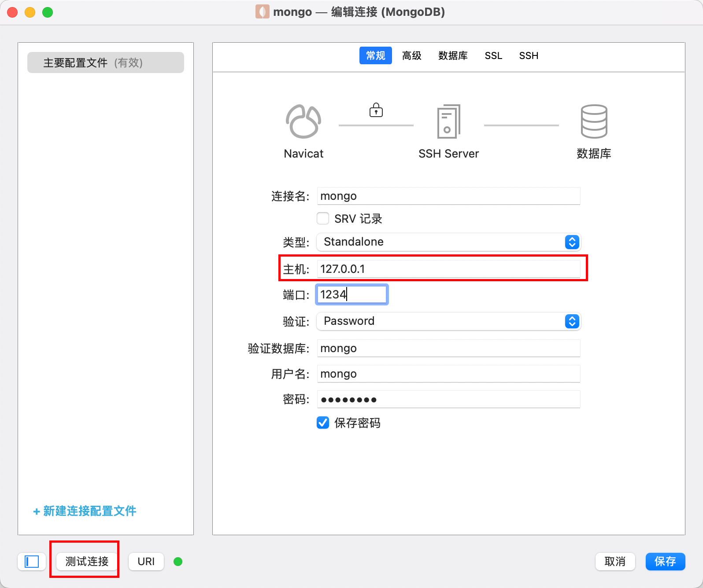Select the 数据库 tab
This screenshot has height=588, width=703.
pos(453,56)
